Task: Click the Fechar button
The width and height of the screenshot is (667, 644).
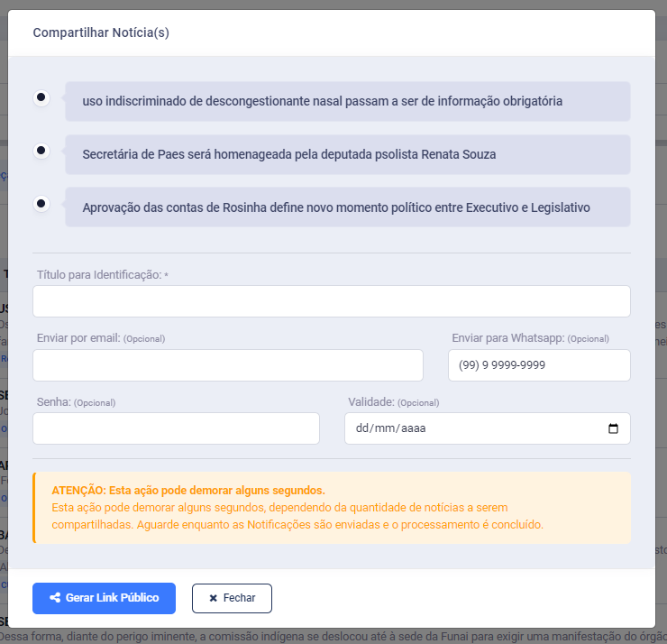Action: point(232,598)
